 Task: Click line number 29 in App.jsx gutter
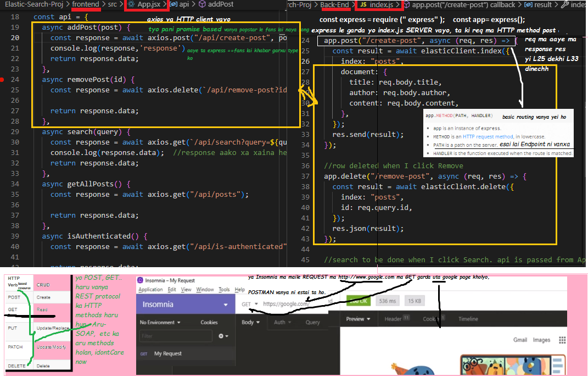(15, 132)
